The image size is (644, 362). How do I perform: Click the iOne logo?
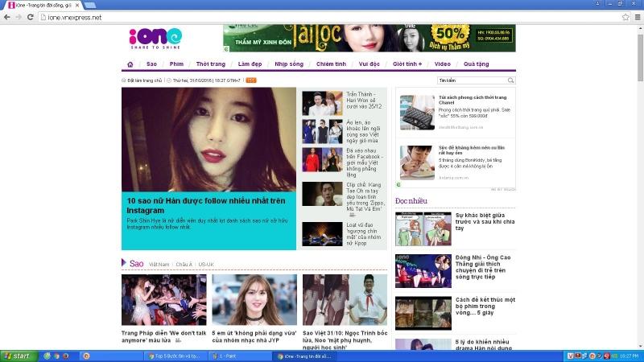pyautogui.click(x=155, y=38)
